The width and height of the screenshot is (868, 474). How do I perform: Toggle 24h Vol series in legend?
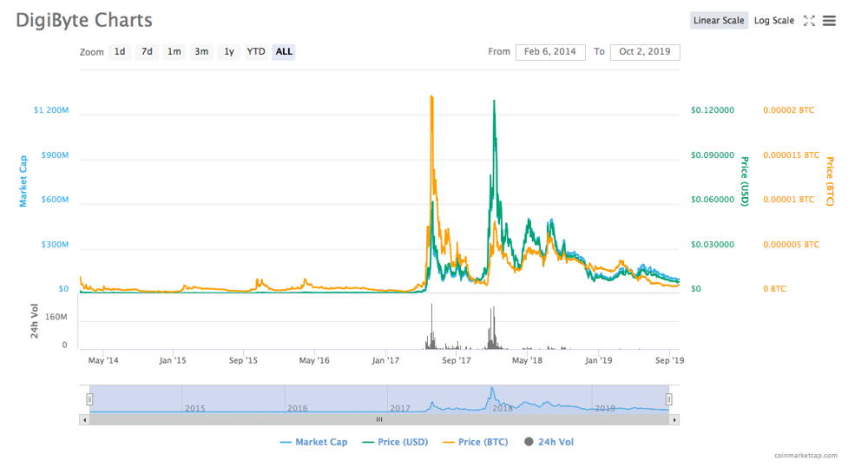[x=549, y=442]
